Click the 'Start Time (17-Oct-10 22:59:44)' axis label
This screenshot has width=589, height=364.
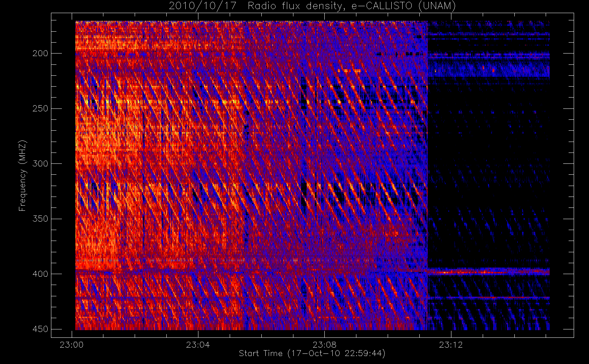tap(312, 353)
